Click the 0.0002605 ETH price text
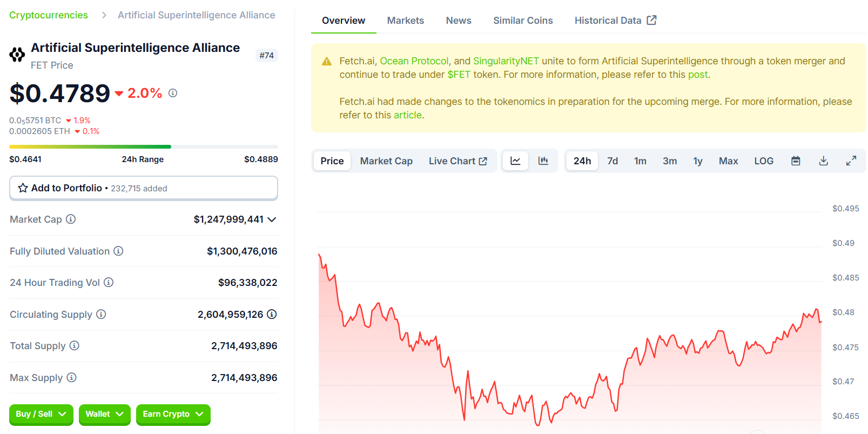The height and width of the screenshot is (434, 868). click(39, 131)
